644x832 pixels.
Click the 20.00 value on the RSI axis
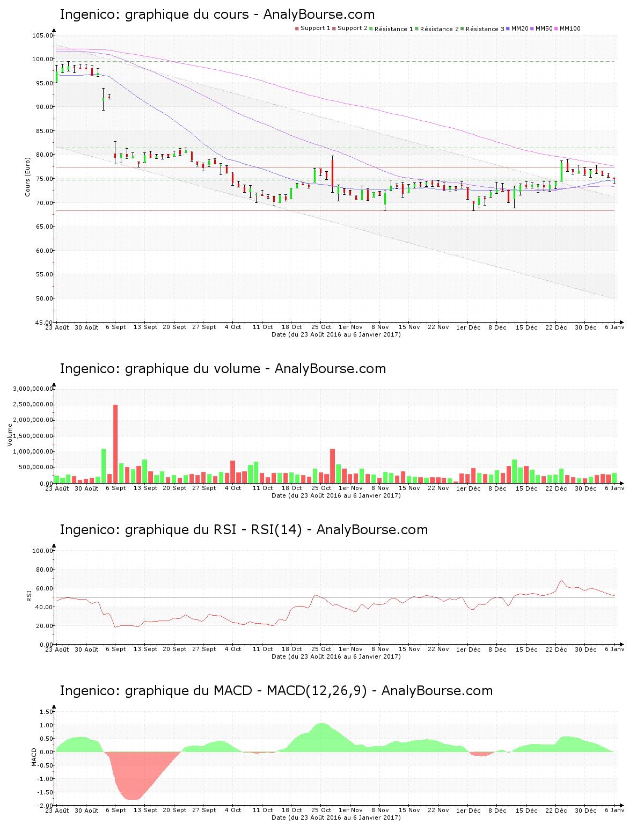tap(44, 626)
